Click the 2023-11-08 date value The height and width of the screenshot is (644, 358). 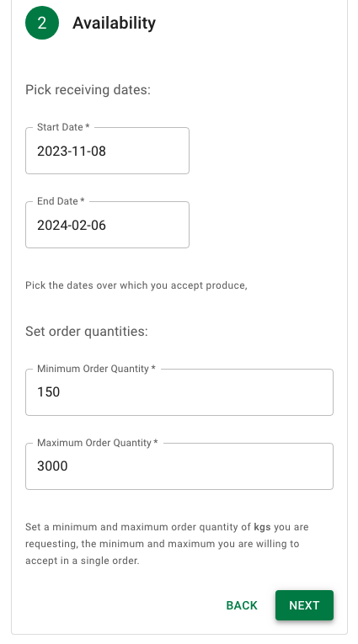pos(72,152)
